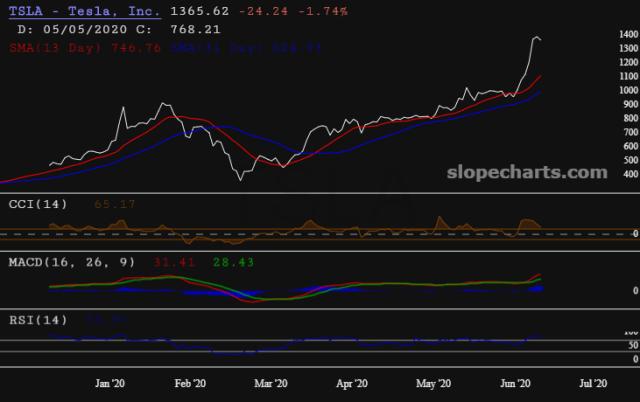The height and width of the screenshot is (402, 640).
Task: Click the 1200 price axis label
Action: pos(629,62)
